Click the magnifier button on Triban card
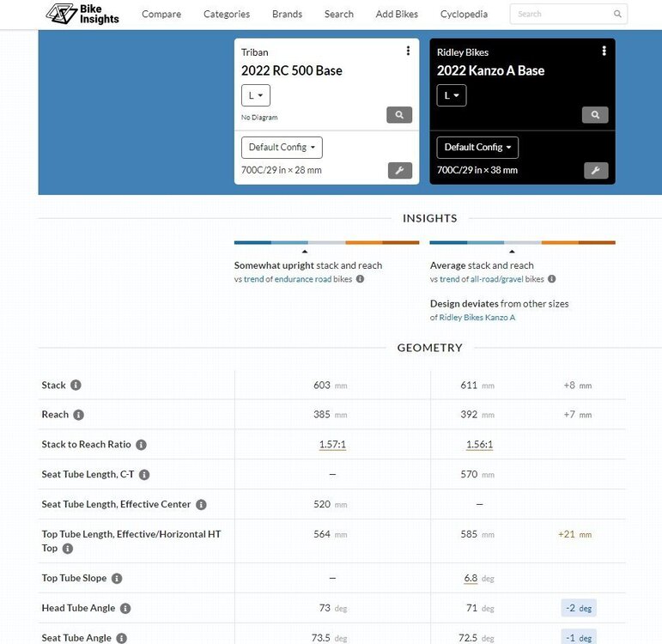Image resolution: width=662 pixels, height=644 pixels. (399, 115)
